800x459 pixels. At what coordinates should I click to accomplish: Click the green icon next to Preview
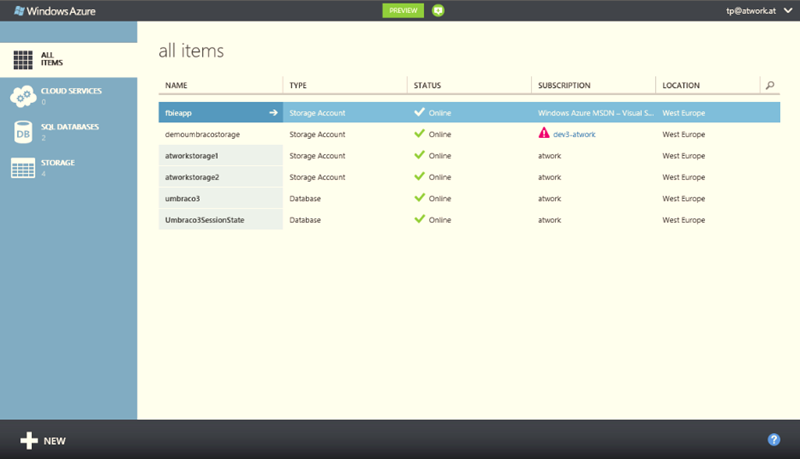click(438, 10)
